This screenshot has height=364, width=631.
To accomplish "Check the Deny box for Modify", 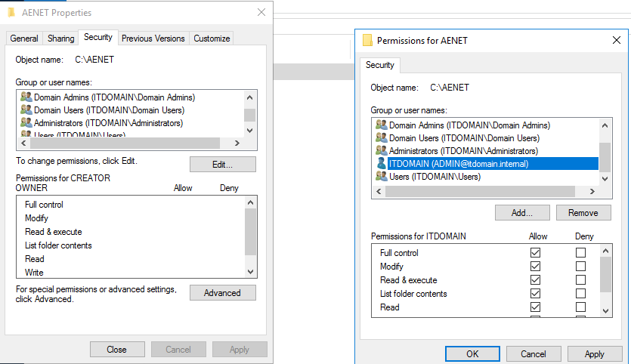I will (580, 267).
